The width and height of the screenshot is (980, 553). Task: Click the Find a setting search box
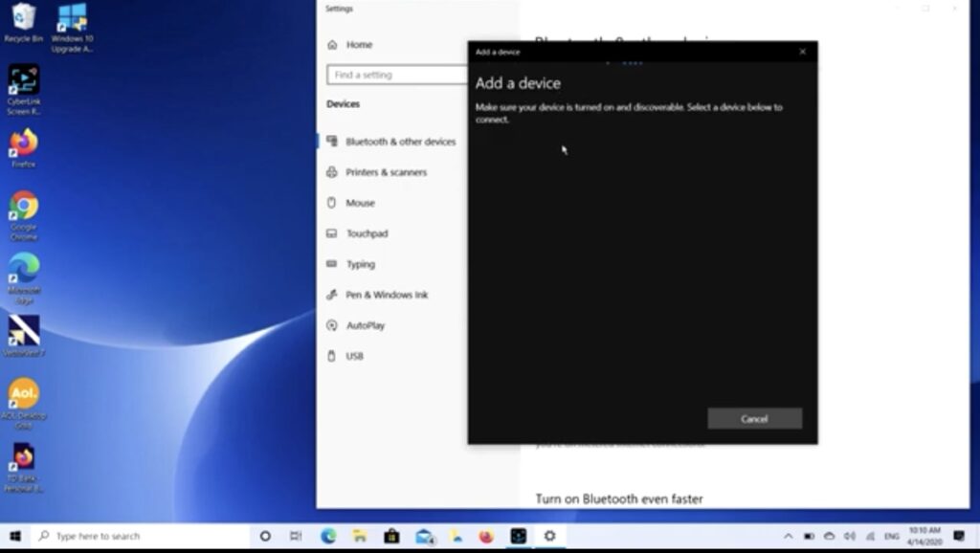click(396, 75)
